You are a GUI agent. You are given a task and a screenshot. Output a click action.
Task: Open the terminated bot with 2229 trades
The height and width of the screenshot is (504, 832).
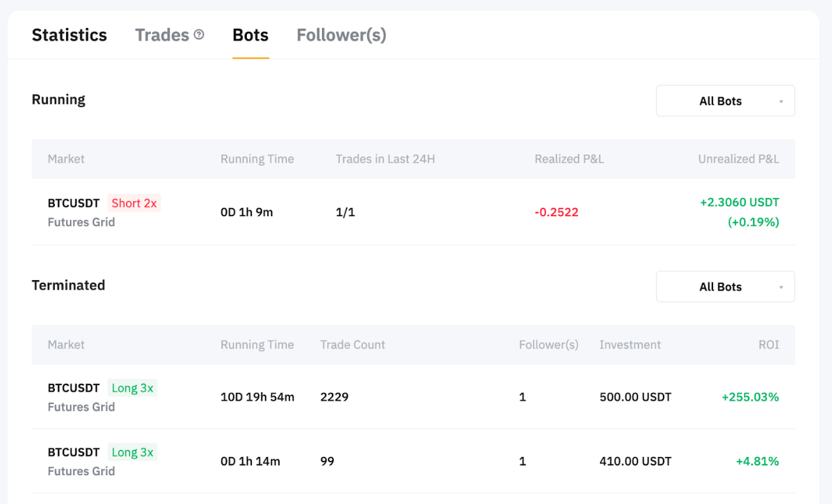pyautogui.click(x=74, y=388)
